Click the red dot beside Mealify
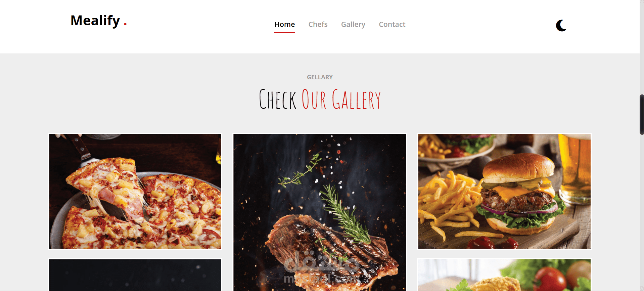 pos(125,24)
